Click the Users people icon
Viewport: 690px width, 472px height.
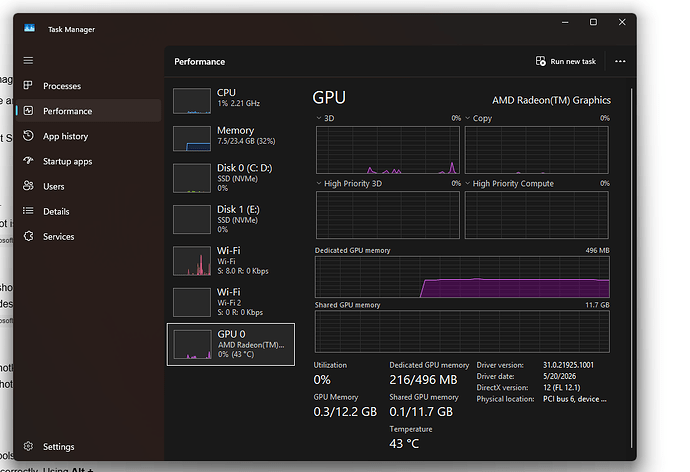[28, 186]
